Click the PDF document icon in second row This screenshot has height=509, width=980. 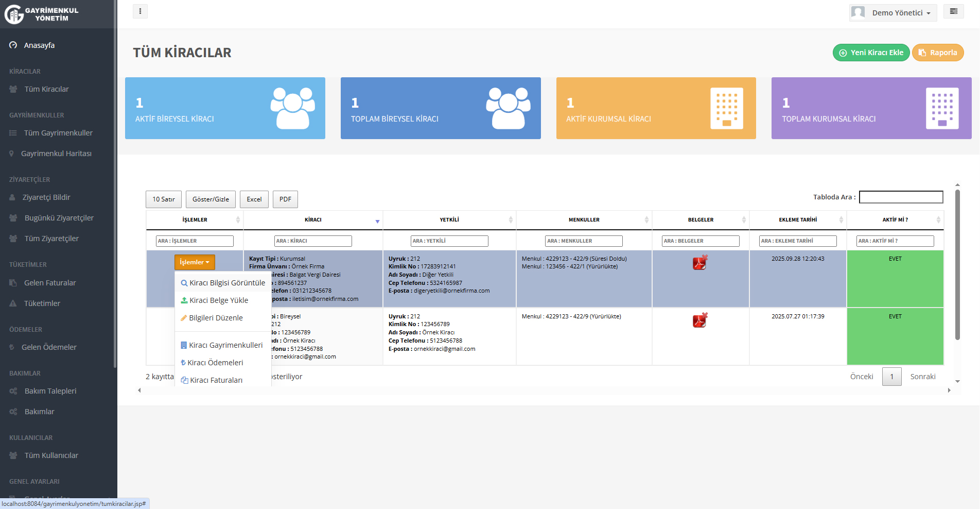click(699, 320)
